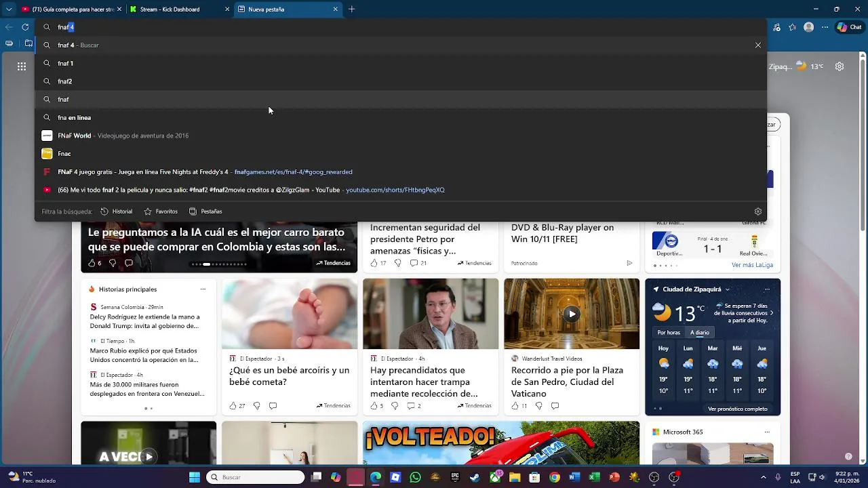
Task: Switch to the YouTube Guía completa tab
Action: 71,9
